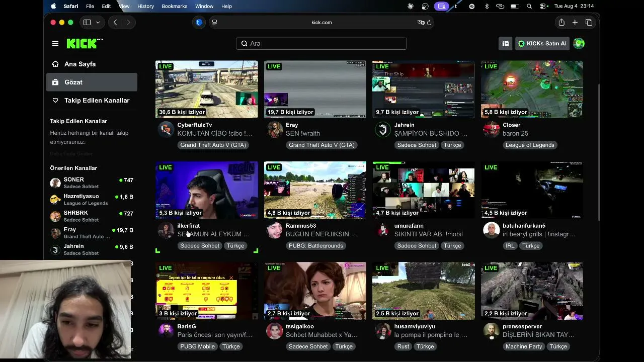This screenshot has width=644, height=362.
Task: Click ilkerfirat's channel avatar
Action: 166,230
